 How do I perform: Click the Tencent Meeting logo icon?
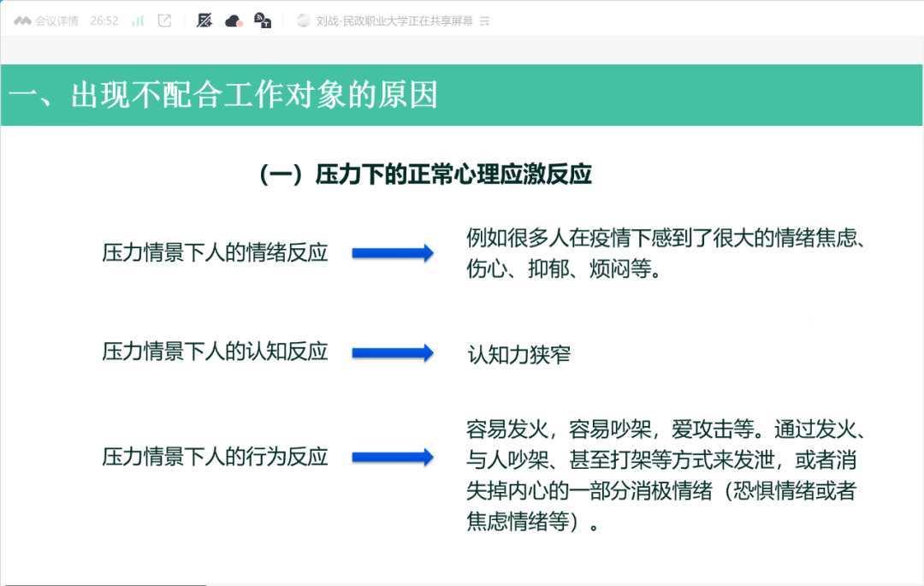23,21
